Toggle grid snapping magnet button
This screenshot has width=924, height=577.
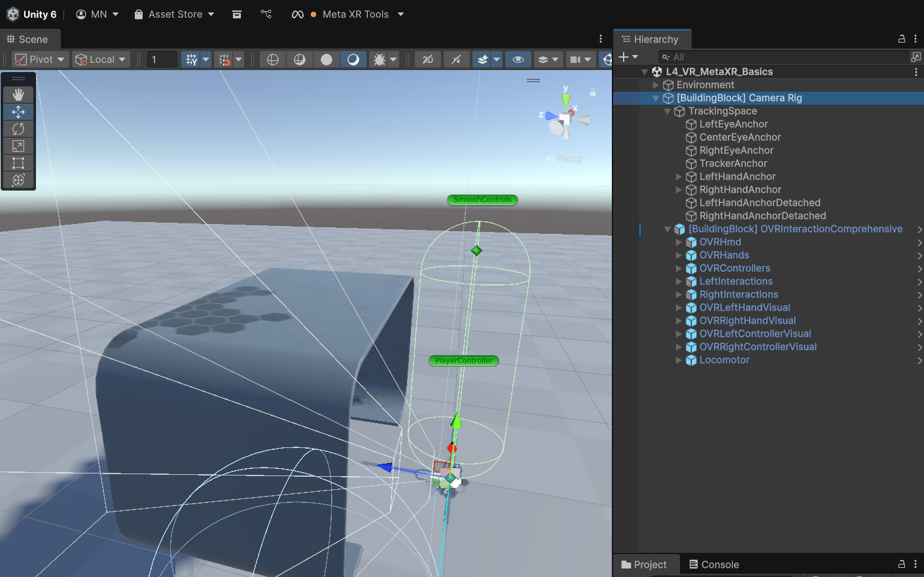[x=224, y=60]
